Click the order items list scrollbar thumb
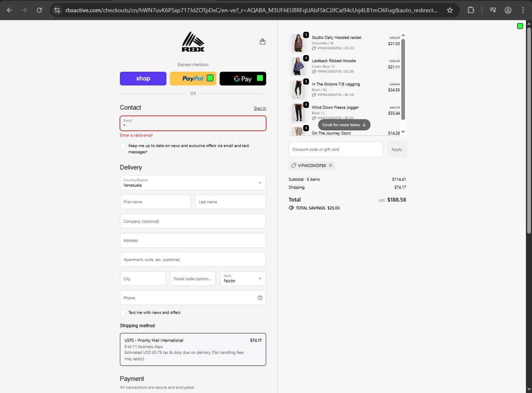 pyautogui.click(x=403, y=79)
